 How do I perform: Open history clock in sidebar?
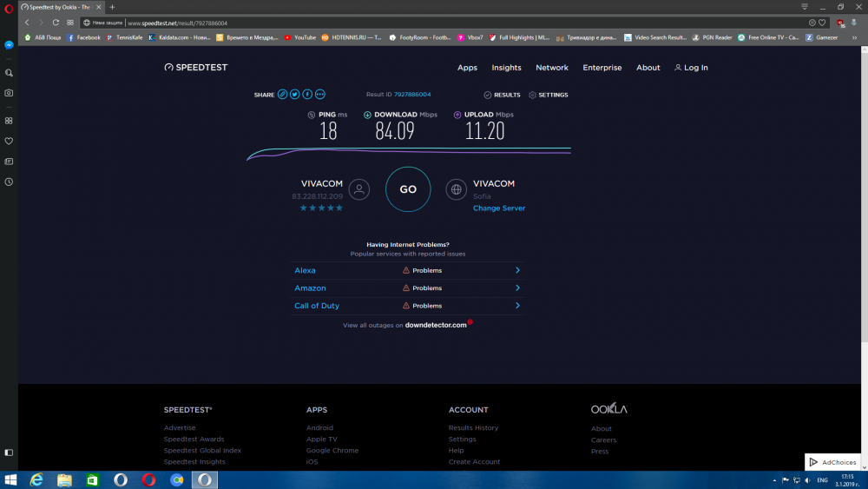[9, 182]
